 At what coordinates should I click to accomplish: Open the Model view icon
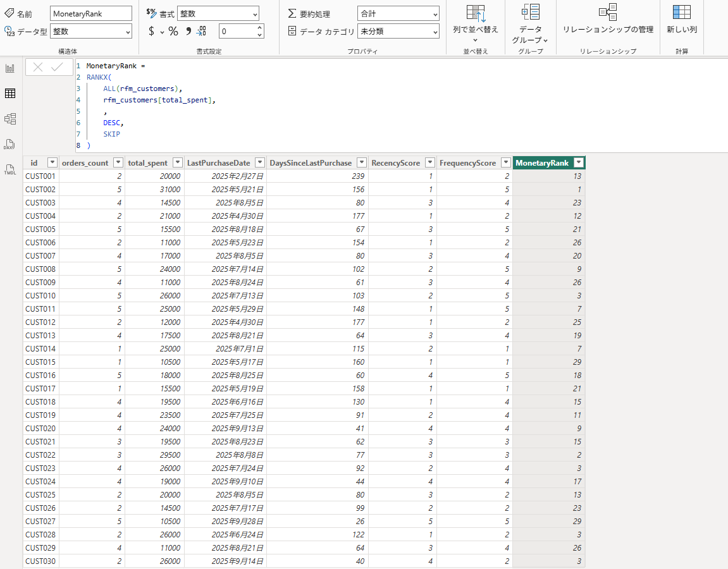point(10,119)
